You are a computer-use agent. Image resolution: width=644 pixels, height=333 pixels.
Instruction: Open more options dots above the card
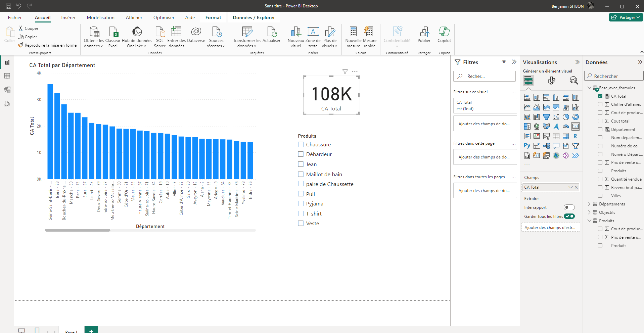click(355, 72)
